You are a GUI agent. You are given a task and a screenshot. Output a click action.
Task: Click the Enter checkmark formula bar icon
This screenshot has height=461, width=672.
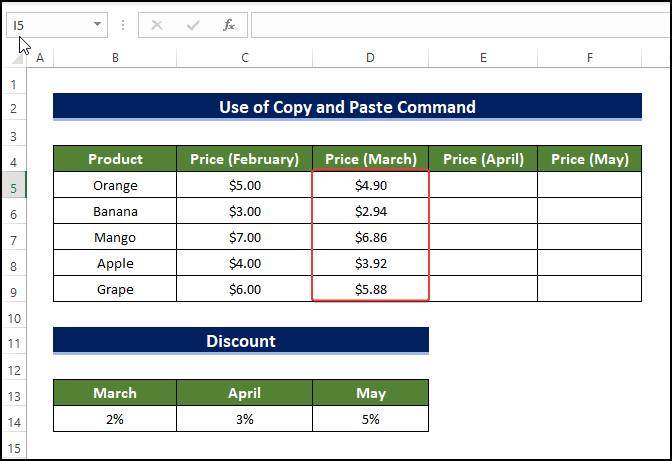193,25
